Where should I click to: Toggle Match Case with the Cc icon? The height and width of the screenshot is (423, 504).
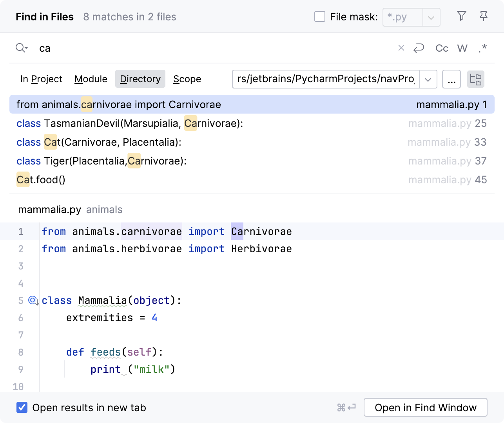pyautogui.click(x=442, y=48)
